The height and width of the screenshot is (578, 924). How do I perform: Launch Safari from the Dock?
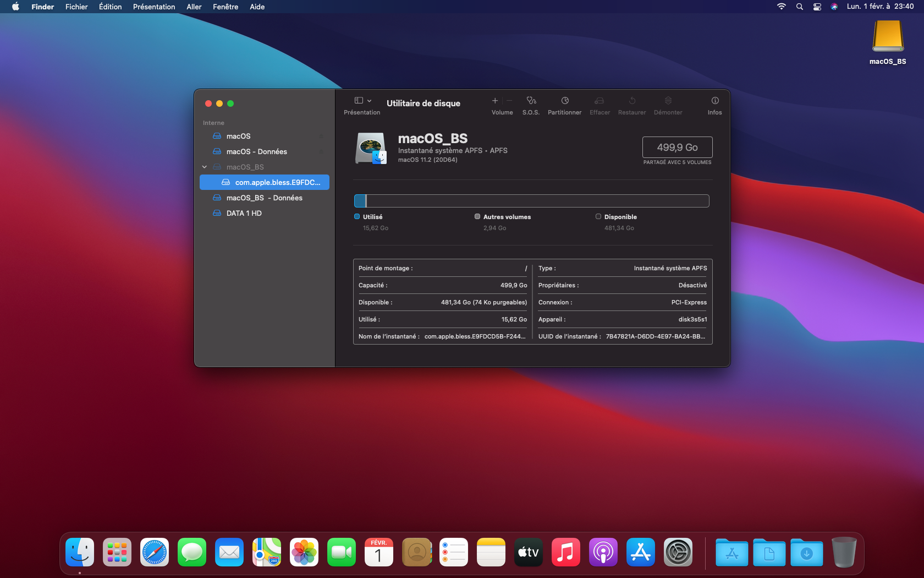point(155,552)
